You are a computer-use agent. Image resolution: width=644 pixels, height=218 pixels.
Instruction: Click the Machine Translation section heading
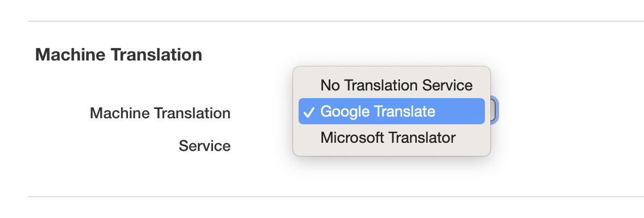pos(118,55)
